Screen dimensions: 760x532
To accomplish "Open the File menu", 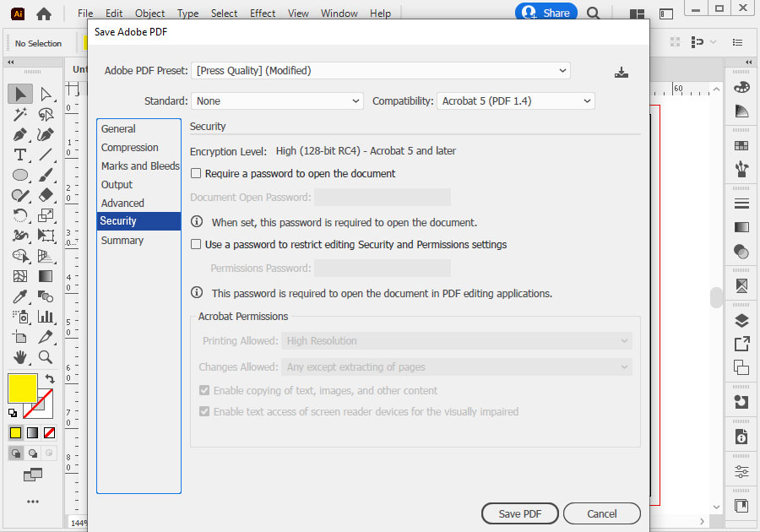I will (85, 14).
